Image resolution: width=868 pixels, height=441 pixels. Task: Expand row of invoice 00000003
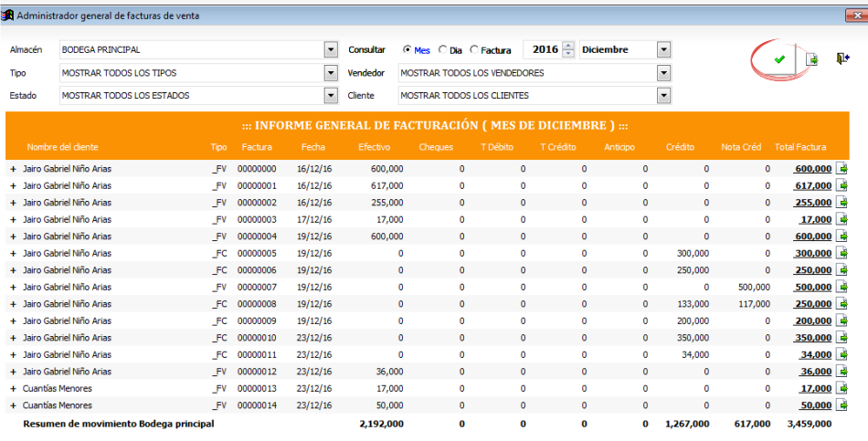pos(14,220)
